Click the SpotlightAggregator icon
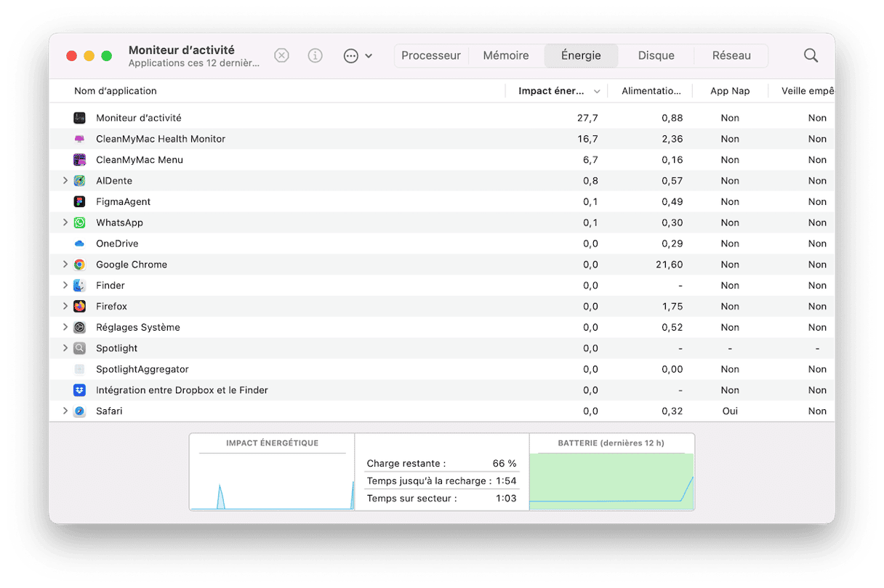 [80, 369]
